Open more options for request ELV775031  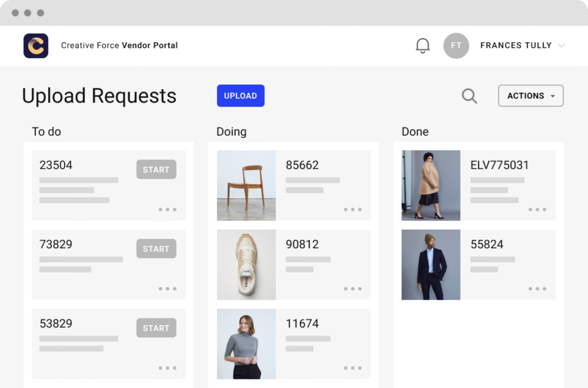pos(537,210)
